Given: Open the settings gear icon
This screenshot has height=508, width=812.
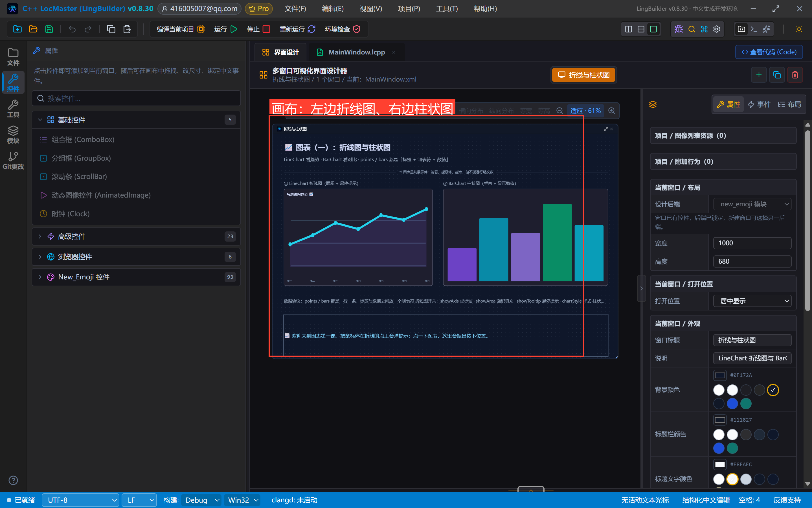Looking at the screenshot, I should point(717,29).
